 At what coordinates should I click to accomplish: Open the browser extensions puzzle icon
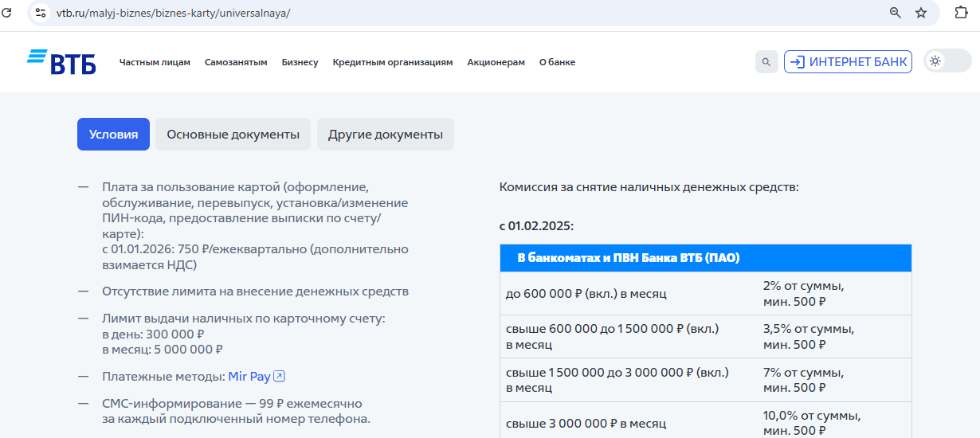(x=961, y=13)
